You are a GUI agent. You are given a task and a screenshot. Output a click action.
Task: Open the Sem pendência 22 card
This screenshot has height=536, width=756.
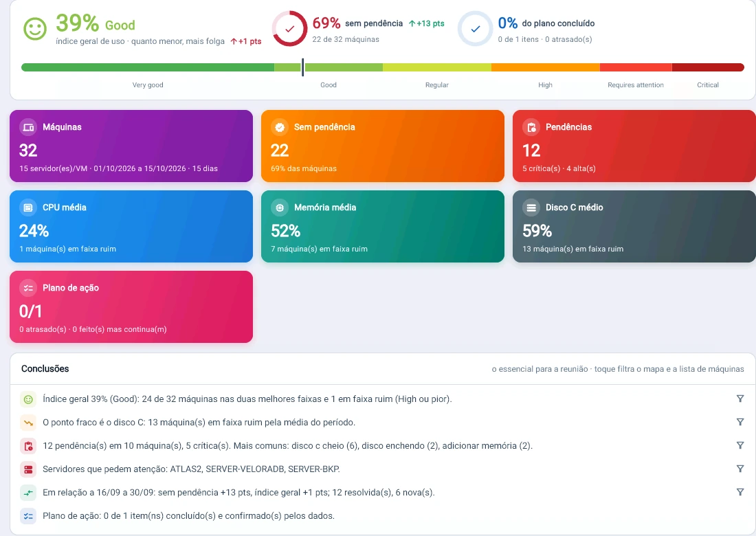pyautogui.click(x=383, y=146)
